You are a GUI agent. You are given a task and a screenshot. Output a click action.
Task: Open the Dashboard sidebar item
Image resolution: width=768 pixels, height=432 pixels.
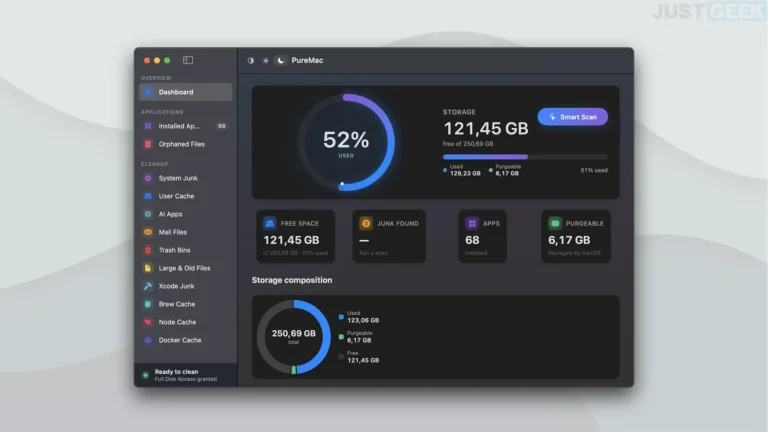186,92
